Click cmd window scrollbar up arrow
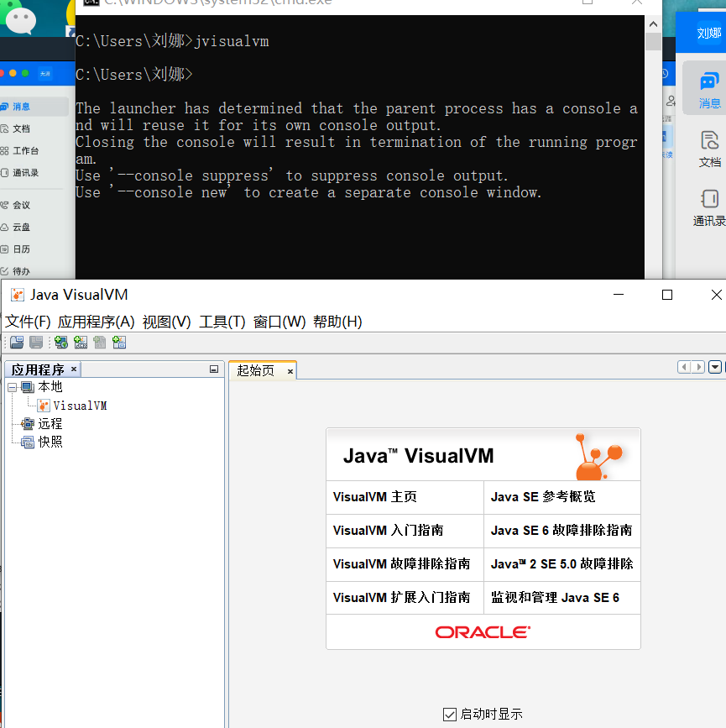Image resolution: width=726 pixels, height=728 pixels. [x=653, y=24]
